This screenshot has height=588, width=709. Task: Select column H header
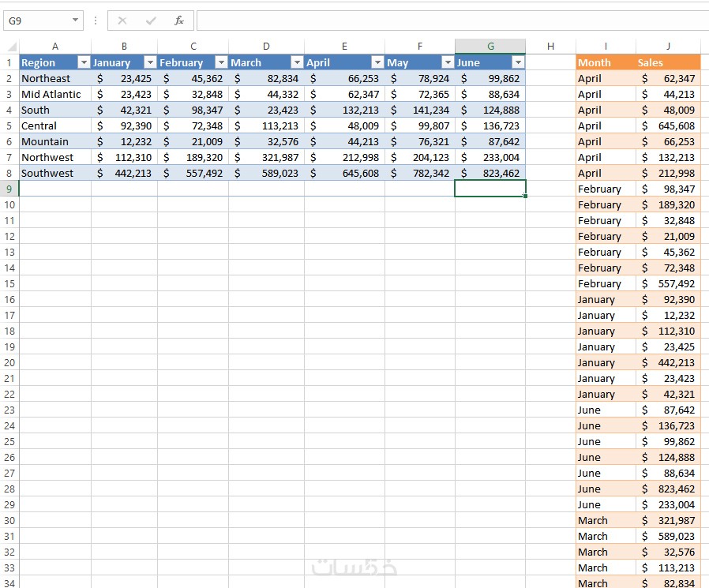pos(551,46)
